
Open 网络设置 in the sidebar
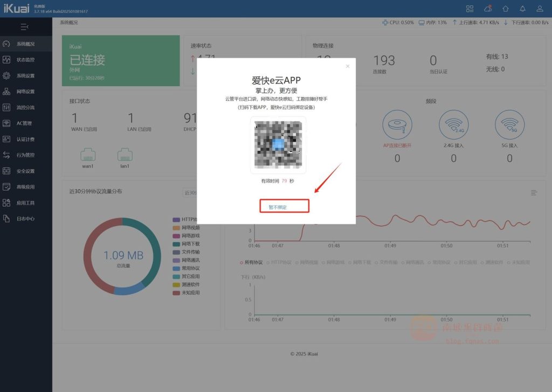(7, 92)
